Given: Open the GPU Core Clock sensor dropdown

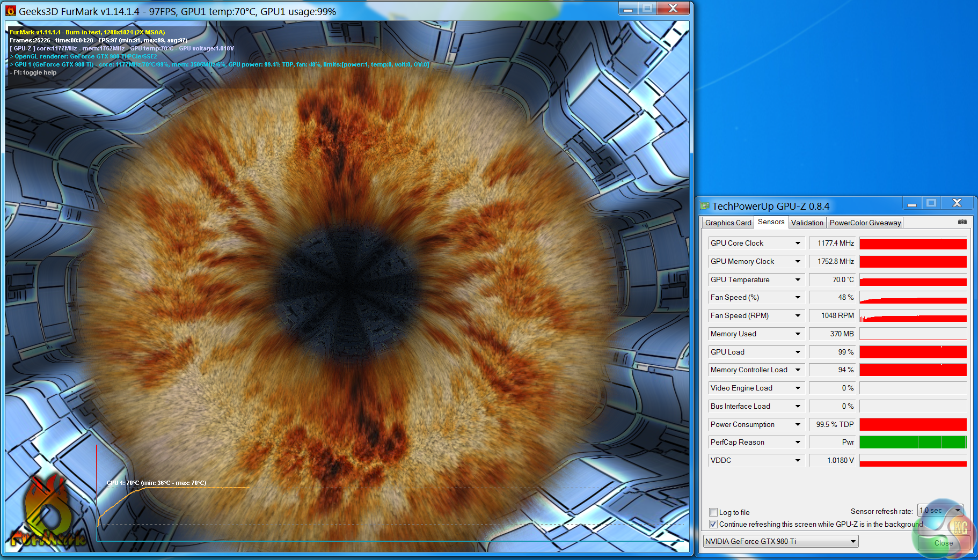Looking at the screenshot, I should pyautogui.click(x=798, y=244).
